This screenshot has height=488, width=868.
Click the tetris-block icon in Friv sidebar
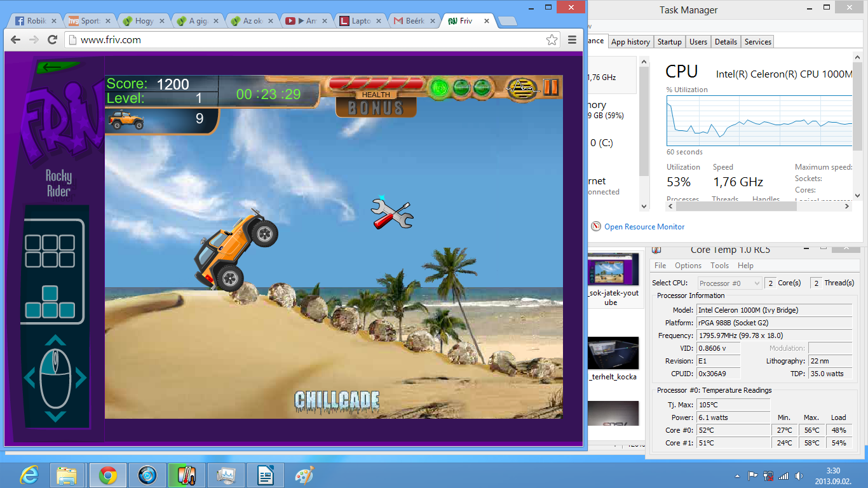[x=50, y=302]
